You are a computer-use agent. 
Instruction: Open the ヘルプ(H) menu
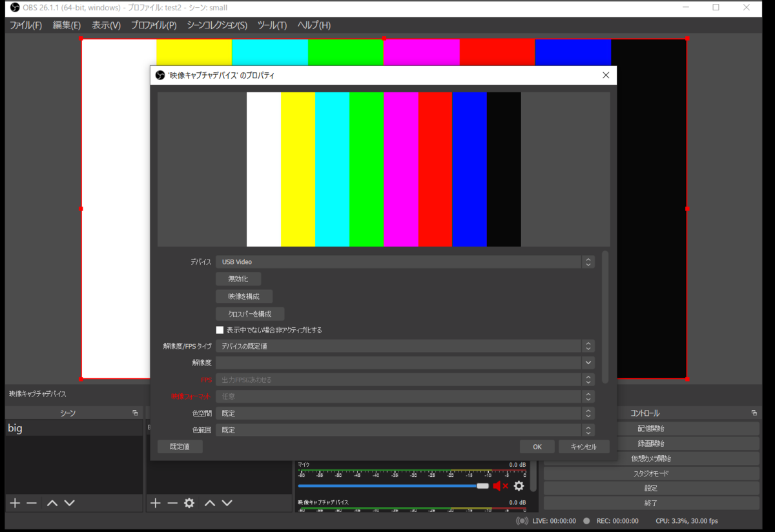314,25
